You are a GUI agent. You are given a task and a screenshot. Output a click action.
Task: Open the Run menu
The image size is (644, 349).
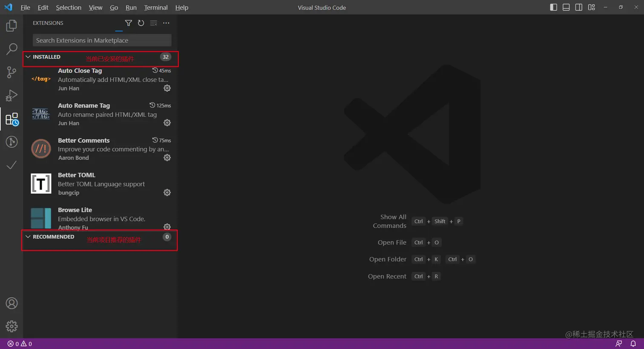coord(131,7)
